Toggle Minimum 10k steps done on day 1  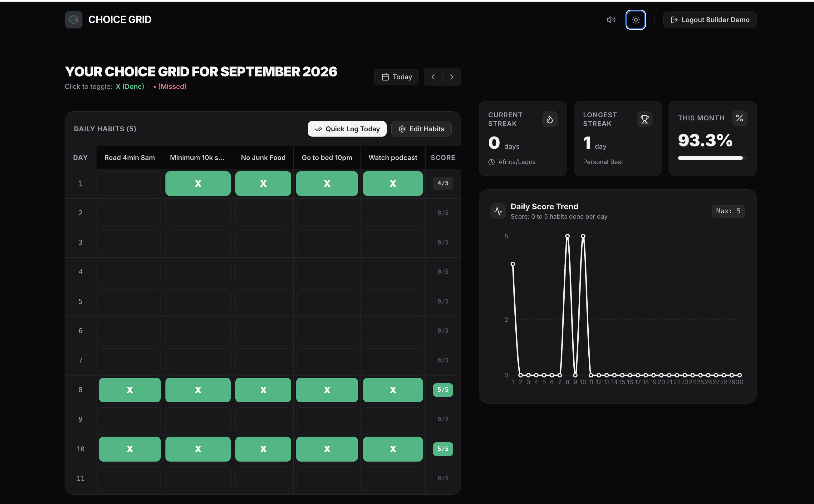point(198,184)
